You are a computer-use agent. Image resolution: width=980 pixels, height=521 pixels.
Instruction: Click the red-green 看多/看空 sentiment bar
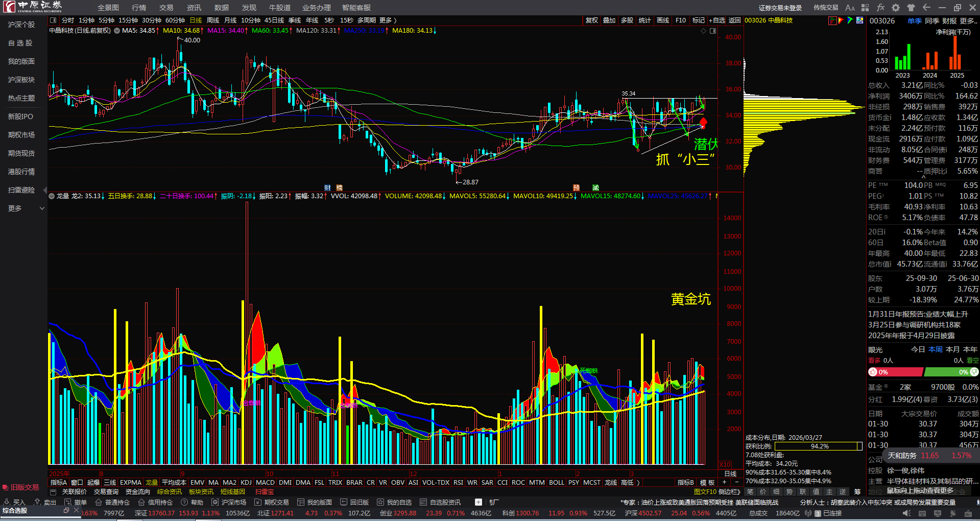(x=923, y=372)
